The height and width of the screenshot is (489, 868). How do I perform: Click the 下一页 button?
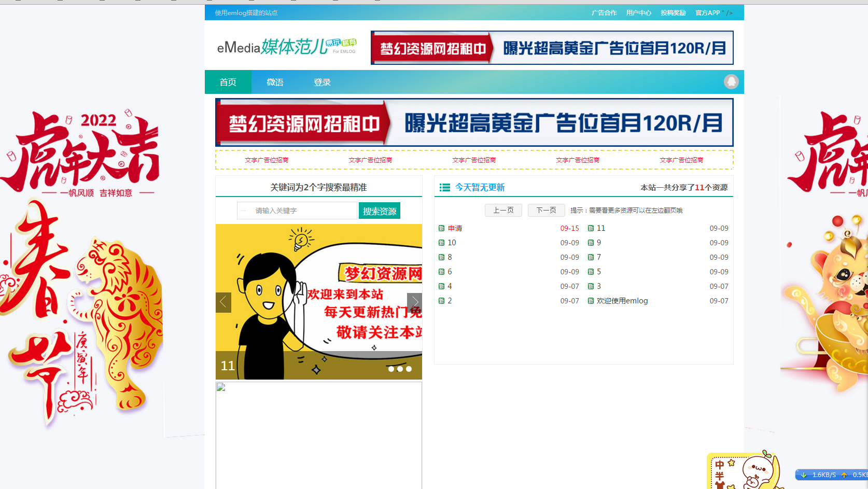[x=547, y=210]
